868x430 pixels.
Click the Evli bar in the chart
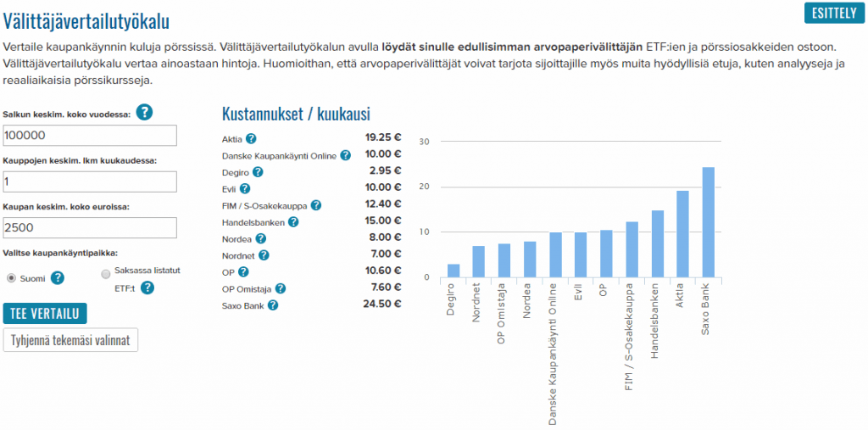point(581,255)
